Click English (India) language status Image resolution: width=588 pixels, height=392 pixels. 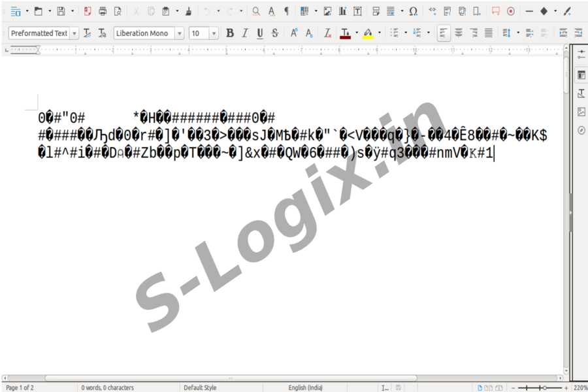pyautogui.click(x=305, y=387)
